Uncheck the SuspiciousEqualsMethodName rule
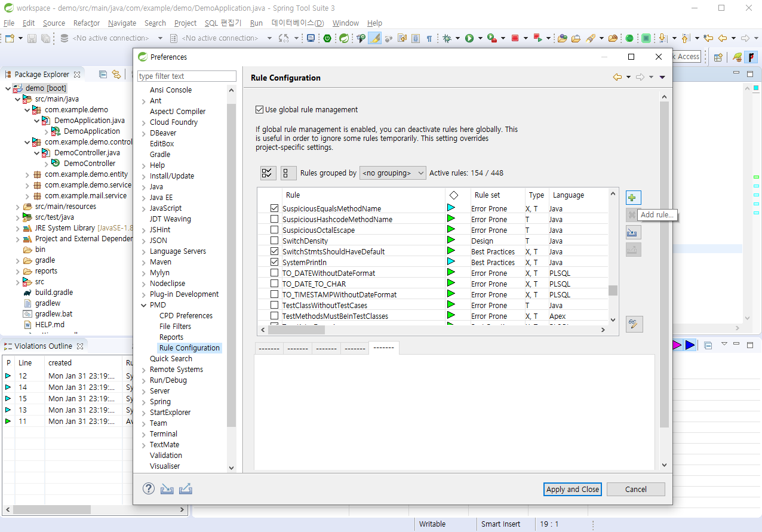This screenshot has width=762, height=532. (x=275, y=208)
